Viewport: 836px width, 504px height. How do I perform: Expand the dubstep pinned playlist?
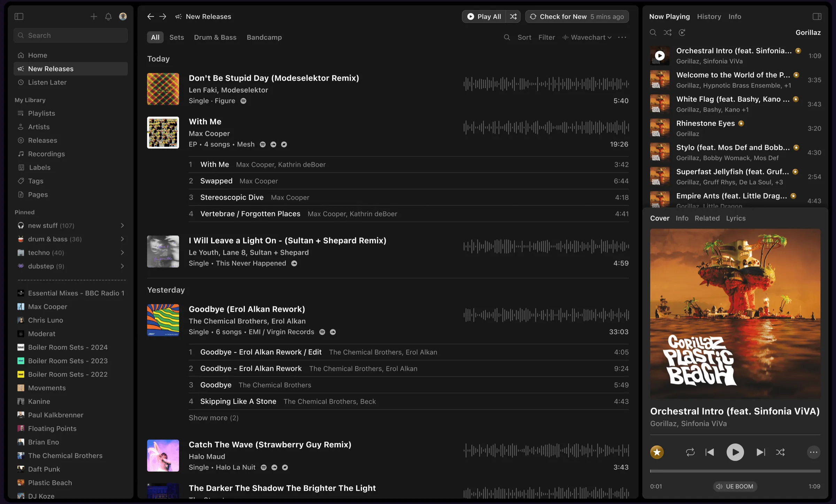pos(122,266)
